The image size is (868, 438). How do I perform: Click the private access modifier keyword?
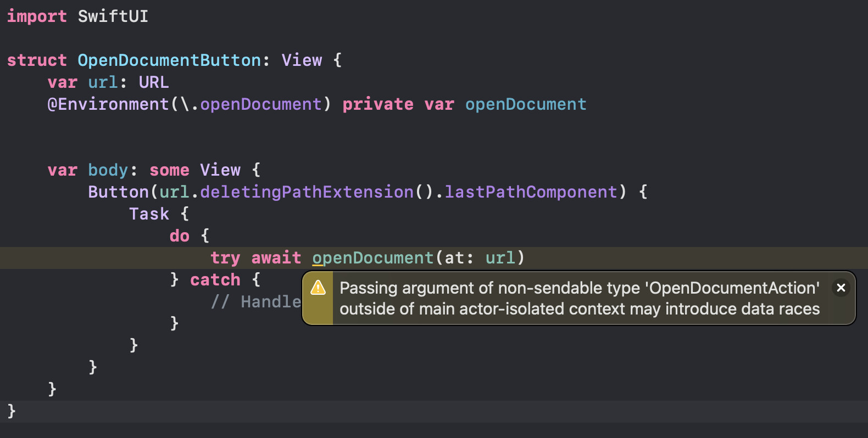pos(377,104)
